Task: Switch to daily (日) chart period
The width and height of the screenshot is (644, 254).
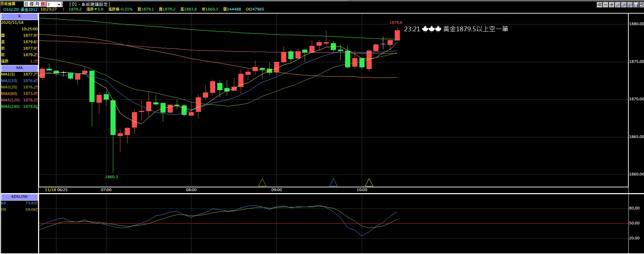Action: pyautogui.click(x=26, y=4)
